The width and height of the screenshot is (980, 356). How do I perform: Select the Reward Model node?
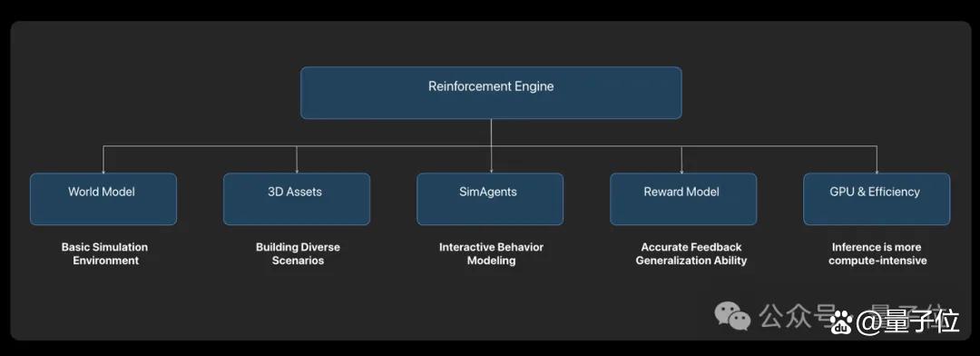(x=683, y=199)
